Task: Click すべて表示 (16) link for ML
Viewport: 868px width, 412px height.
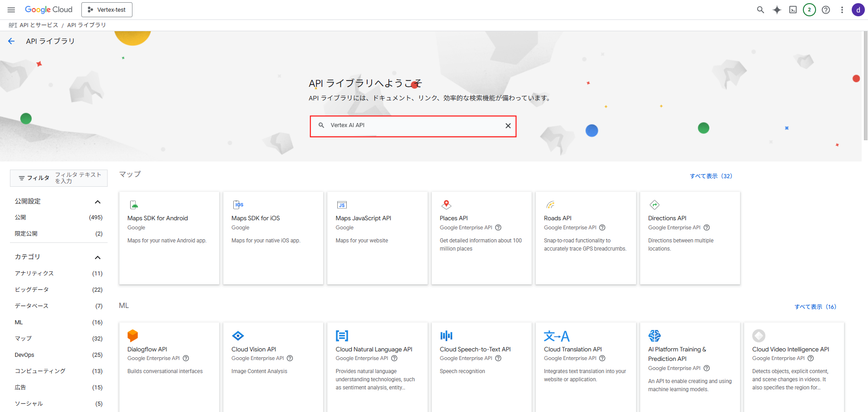Action: 815,307
